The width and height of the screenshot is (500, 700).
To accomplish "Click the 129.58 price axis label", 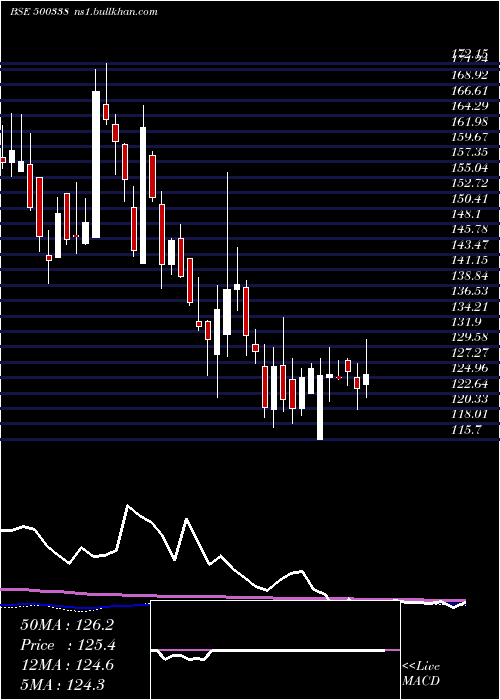I will click(x=468, y=337).
